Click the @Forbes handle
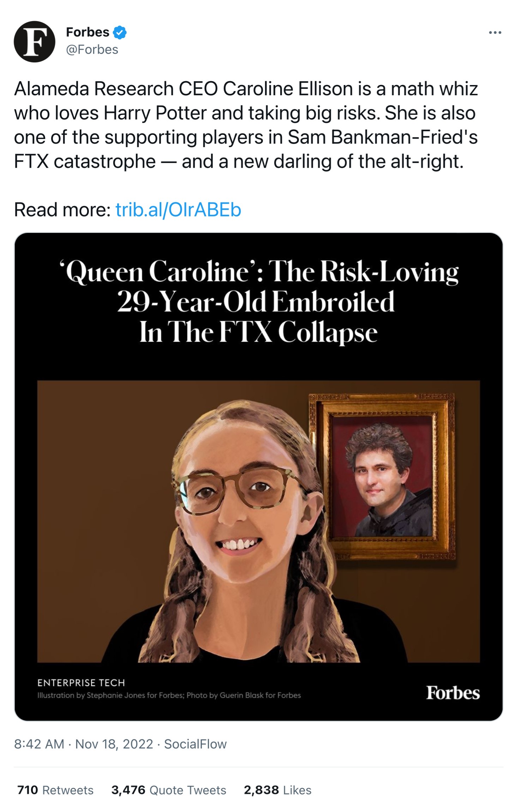The image size is (515, 812). (92, 50)
